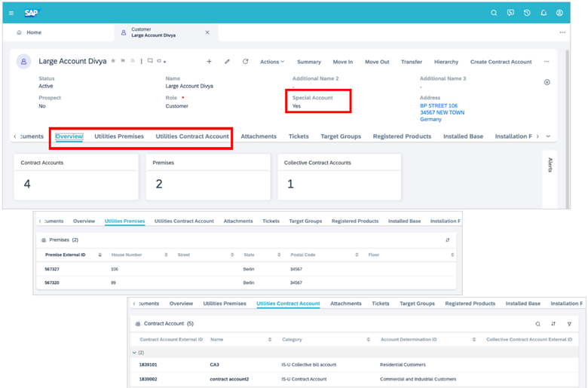Select the premise row with ID 567327

pos(247,269)
